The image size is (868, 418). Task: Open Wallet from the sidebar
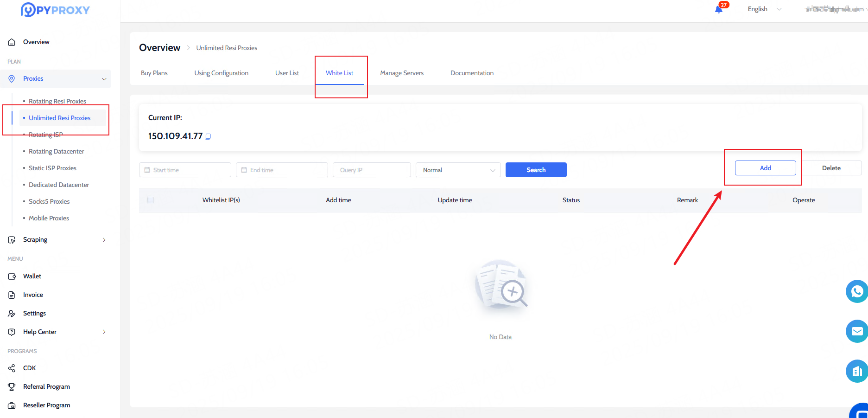[x=32, y=276]
